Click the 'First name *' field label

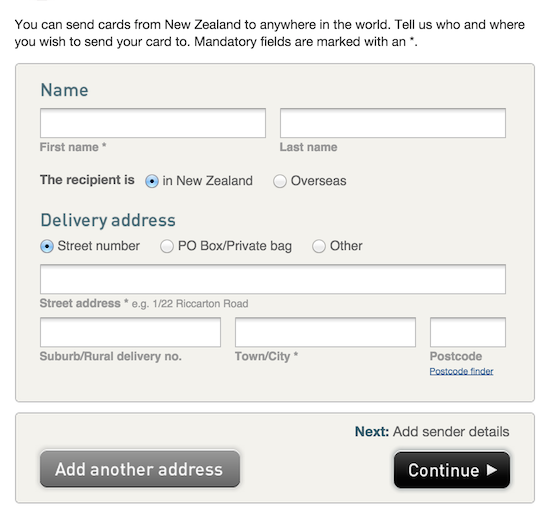pyautogui.click(x=73, y=147)
